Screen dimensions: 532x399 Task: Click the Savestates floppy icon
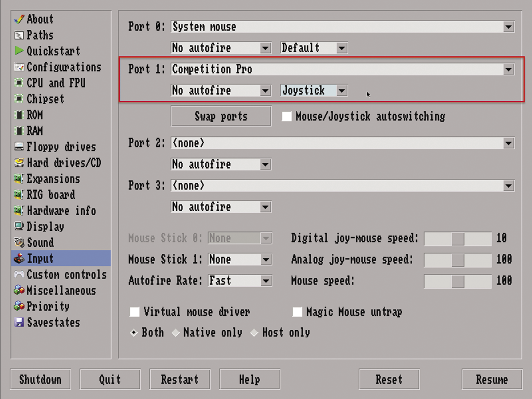click(19, 323)
